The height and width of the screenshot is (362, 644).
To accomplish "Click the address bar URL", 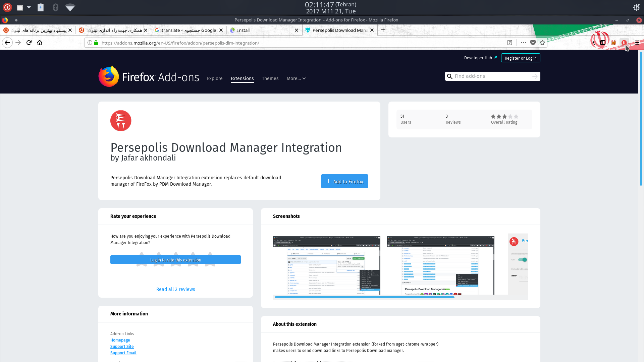I will (x=180, y=43).
